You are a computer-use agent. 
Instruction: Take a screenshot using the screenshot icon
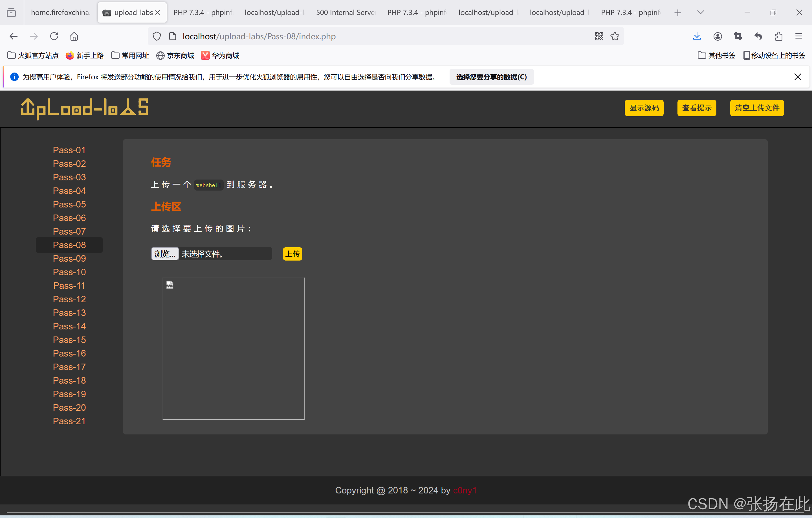pyautogui.click(x=738, y=36)
